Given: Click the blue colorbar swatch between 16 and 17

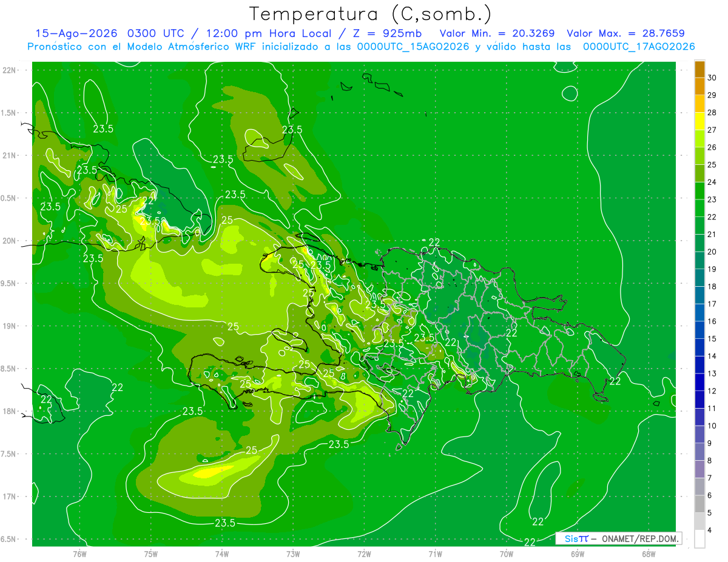Looking at the screenshot, I should (699, 313).
